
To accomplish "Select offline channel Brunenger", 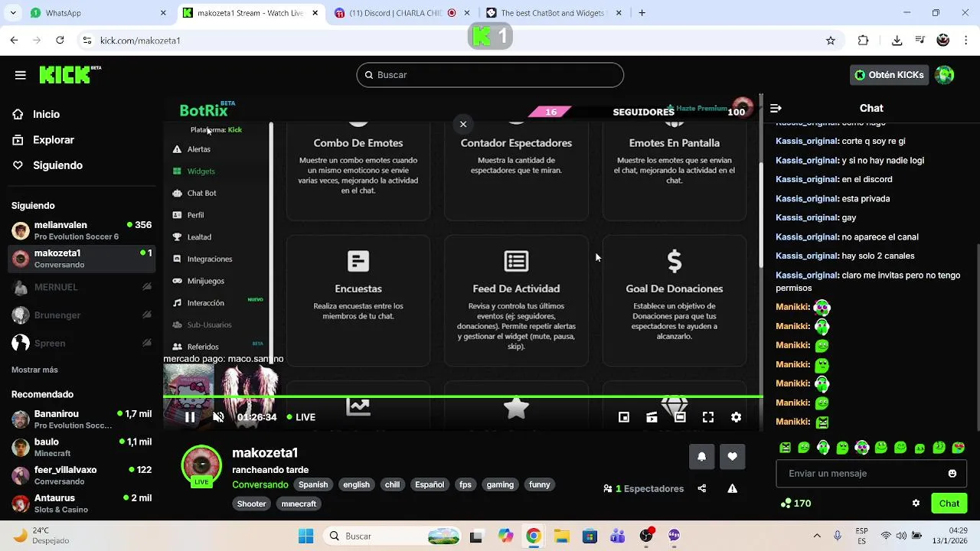I will click(x=82, y=315).
